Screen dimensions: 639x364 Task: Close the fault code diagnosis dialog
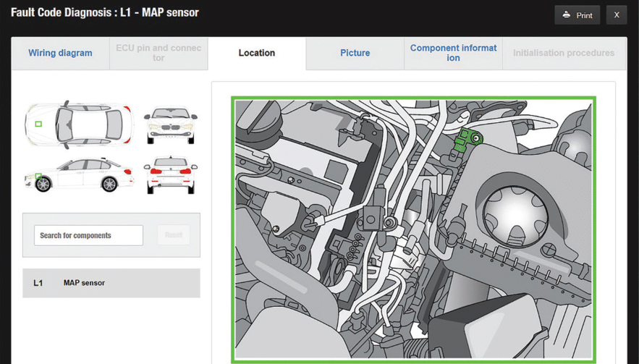pyautogui.click(x=617, y=15)
